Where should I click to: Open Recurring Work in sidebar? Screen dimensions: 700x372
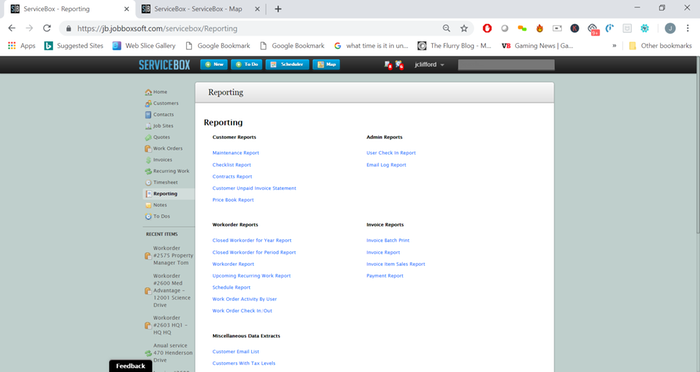click(167, 171)
